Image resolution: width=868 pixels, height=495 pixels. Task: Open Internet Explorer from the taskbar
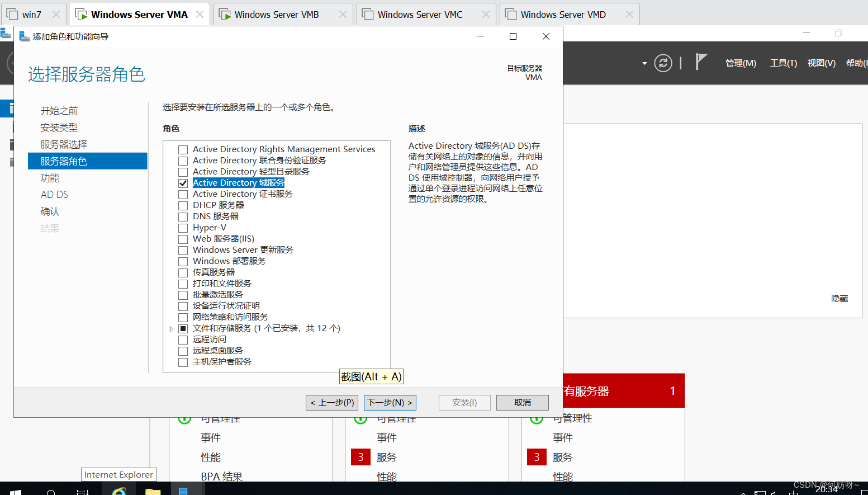(x=119, y=491)
